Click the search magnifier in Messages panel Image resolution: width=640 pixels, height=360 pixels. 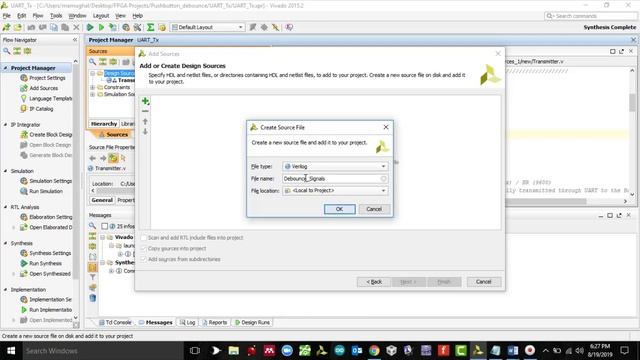(93, 225)
